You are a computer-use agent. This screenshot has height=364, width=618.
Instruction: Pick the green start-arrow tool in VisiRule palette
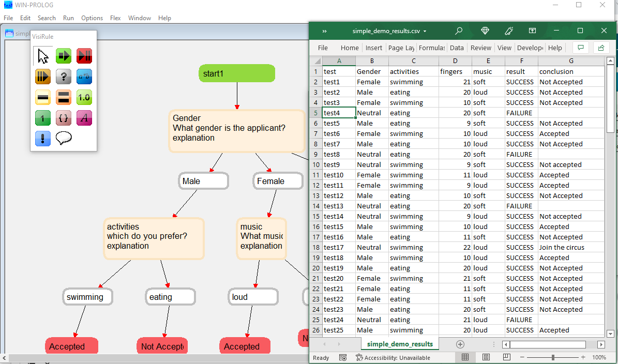point(64,56)
